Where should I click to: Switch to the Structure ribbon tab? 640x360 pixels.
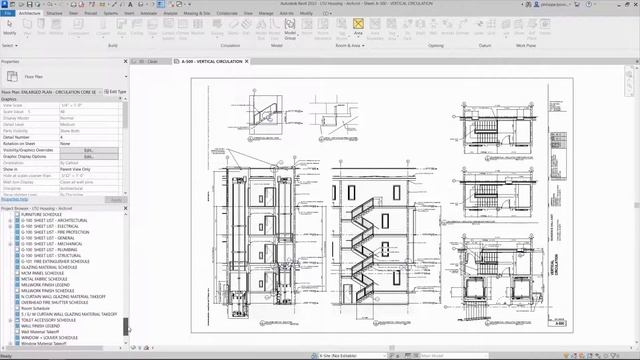pos(54,13)
